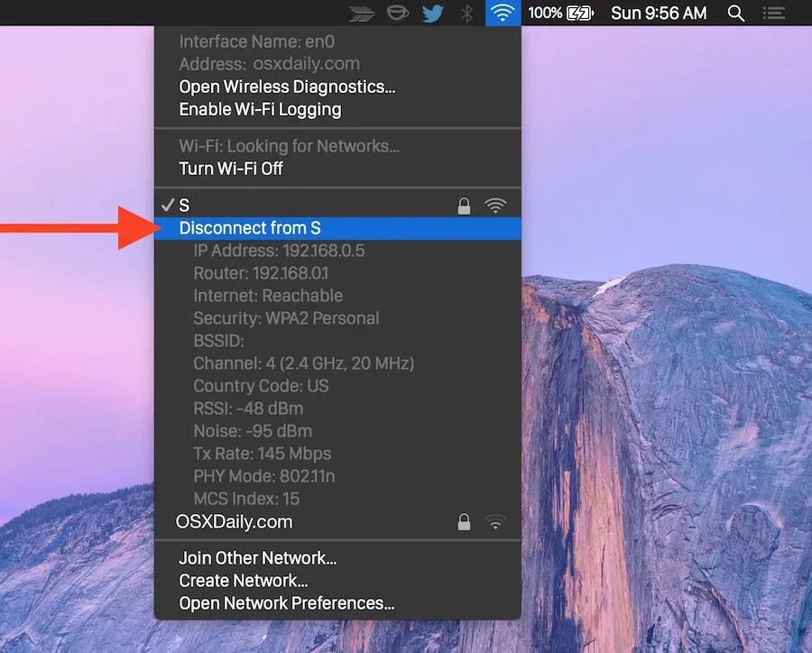Click the Country Code: US line
This screenshot has width=812, height=653.
click(261, 386)
